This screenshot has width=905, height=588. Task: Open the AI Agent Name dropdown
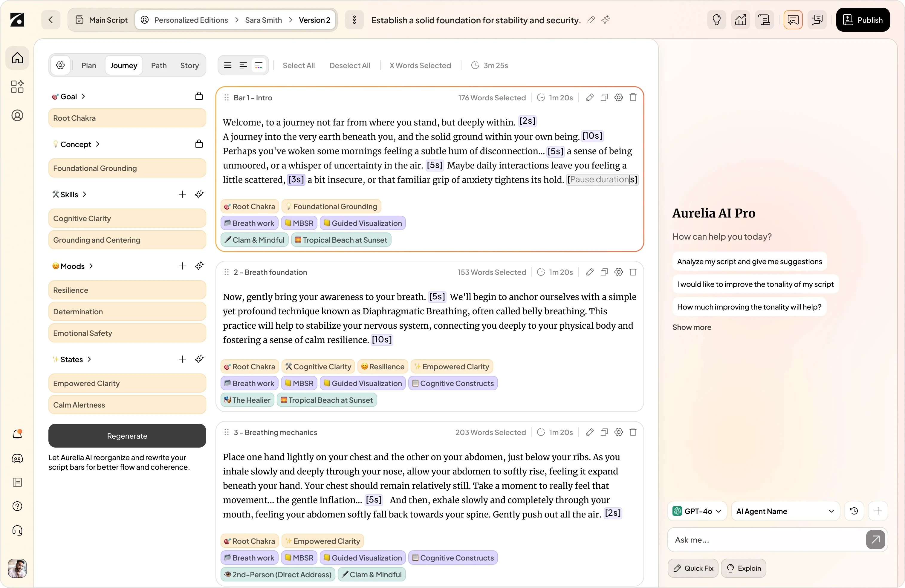(x=785, y=511)
